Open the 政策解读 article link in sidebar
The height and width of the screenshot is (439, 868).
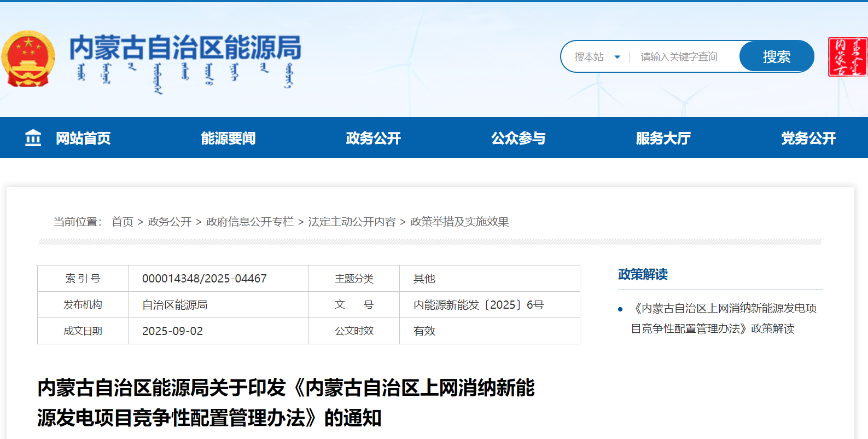click(723, 318)
